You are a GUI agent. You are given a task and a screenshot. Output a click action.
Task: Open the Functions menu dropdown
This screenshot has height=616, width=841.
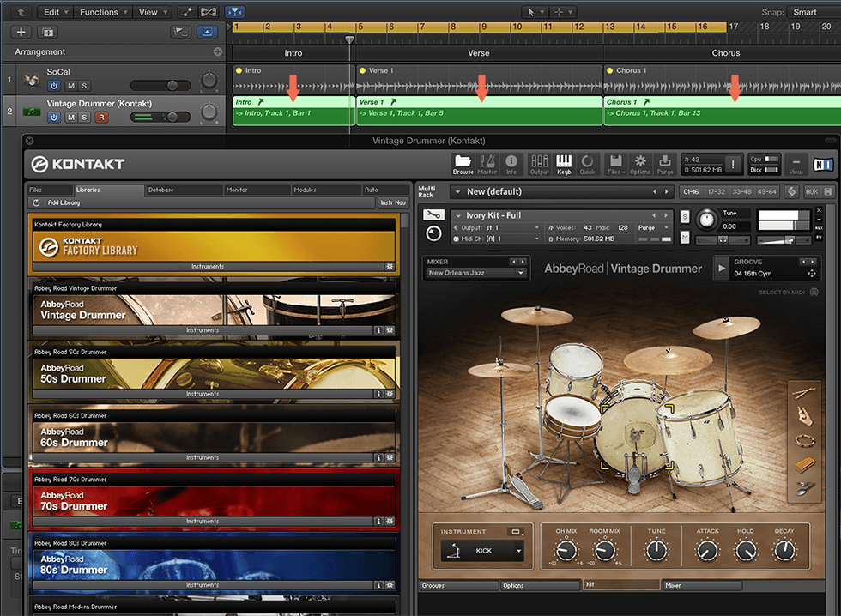104,12
